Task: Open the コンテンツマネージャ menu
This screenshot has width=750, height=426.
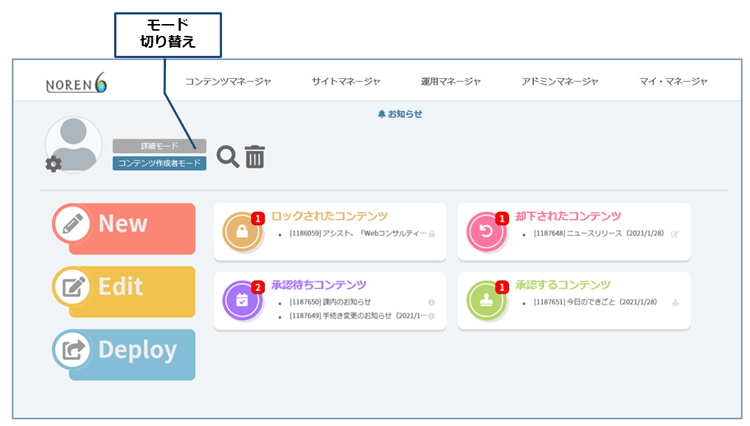Action: pos(228,82)
